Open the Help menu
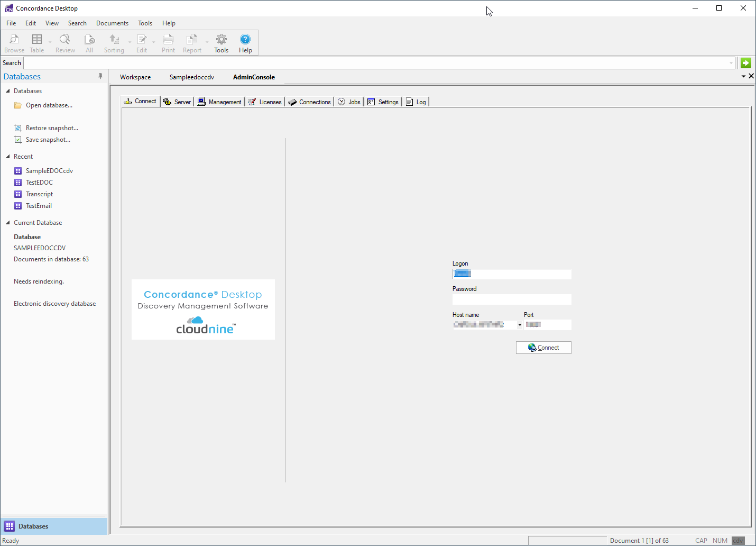This screenshot has height=546, width=756. 169,23
